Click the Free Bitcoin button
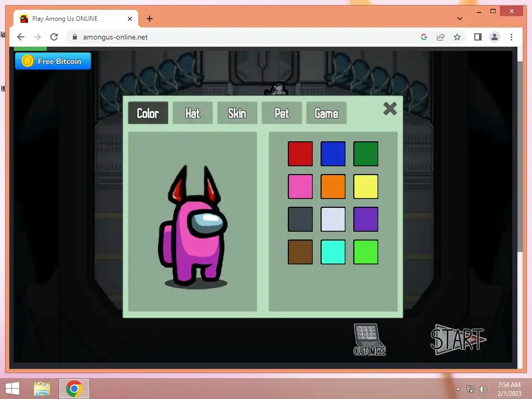 click(53, 61)
